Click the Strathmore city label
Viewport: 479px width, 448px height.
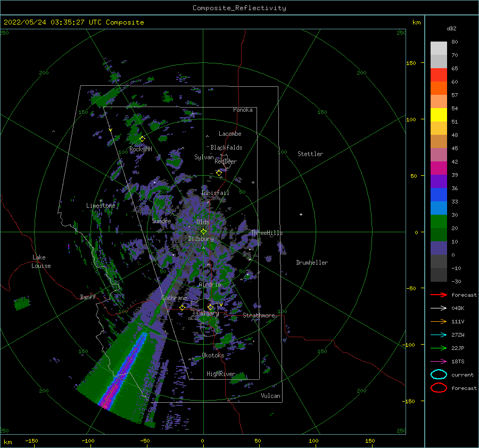(x=259, y=315)
